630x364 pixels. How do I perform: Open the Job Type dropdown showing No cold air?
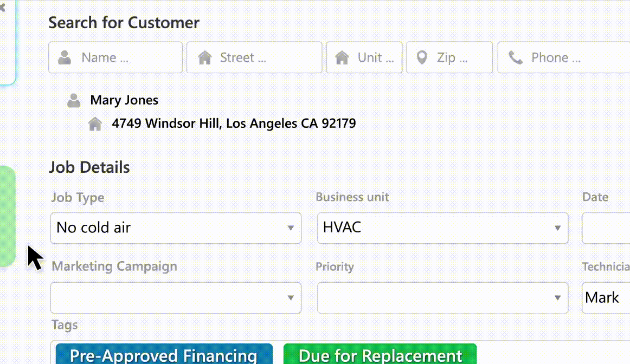point(176,228)
